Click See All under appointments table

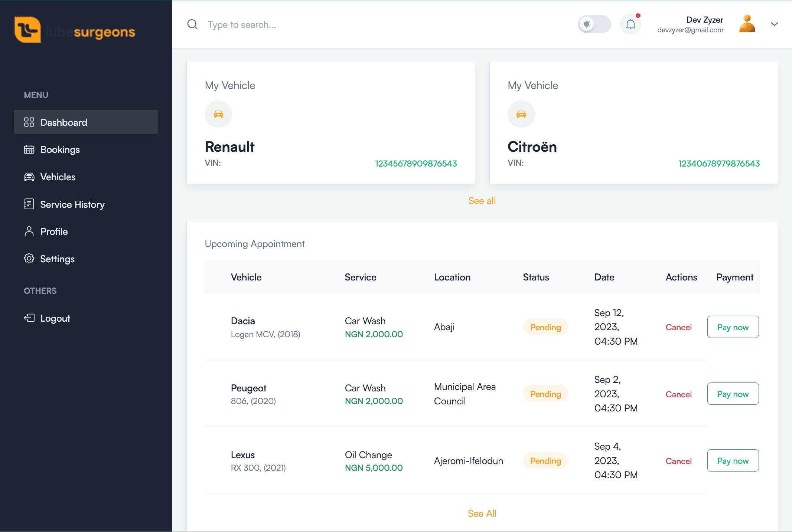[x=482, y=513]
